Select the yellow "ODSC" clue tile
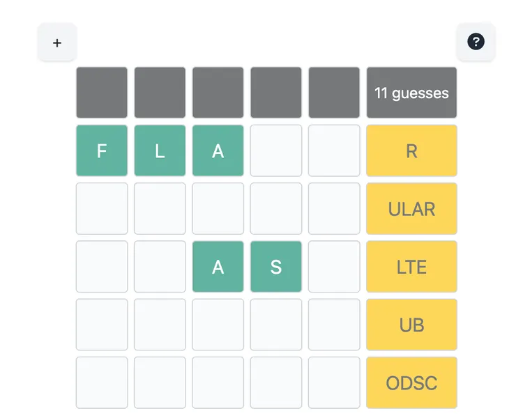The height and width of the screenshot is (420, 516). (411, 382)
